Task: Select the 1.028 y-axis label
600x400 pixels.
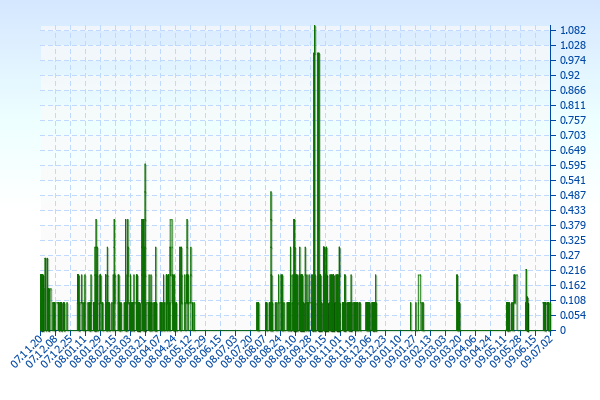Action: pos(573,45)
